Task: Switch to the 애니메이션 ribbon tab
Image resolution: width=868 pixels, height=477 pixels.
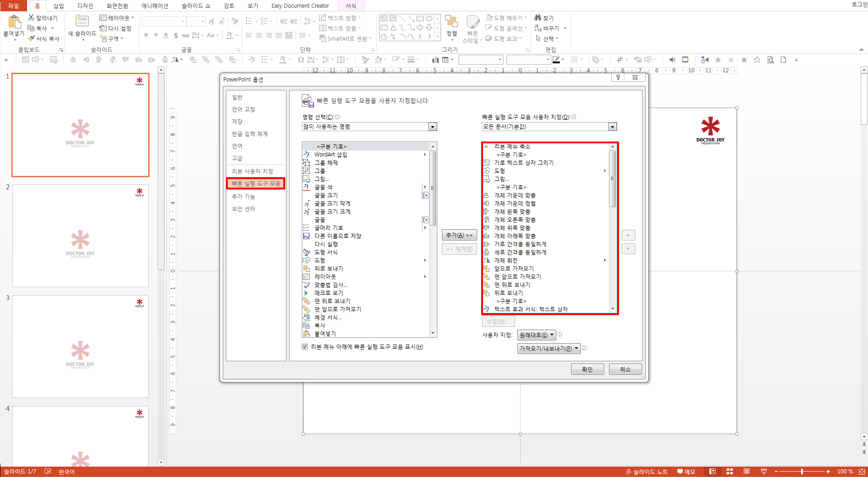Action: pyautogui.click(x=155, y=5)
